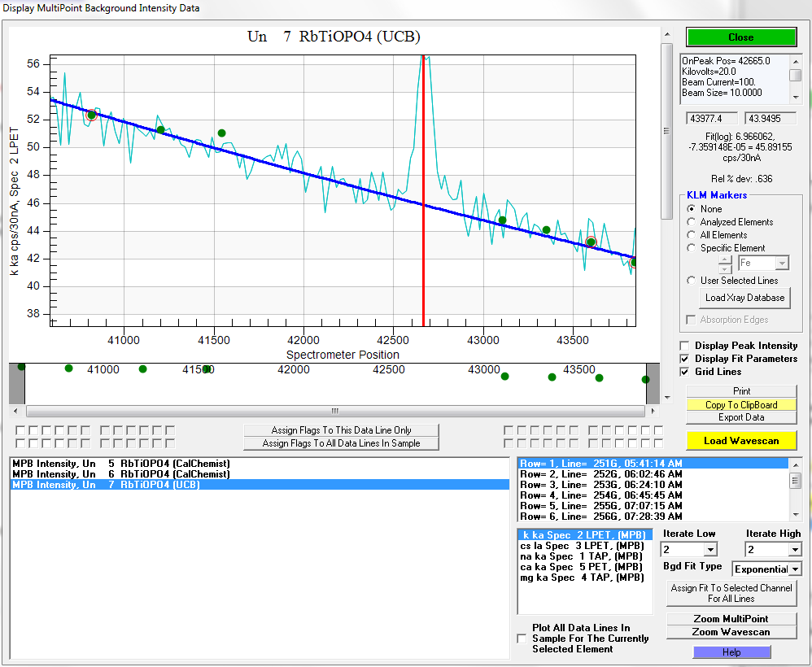Uncheck Display Fit Parameters option

[x=685, y=359]
